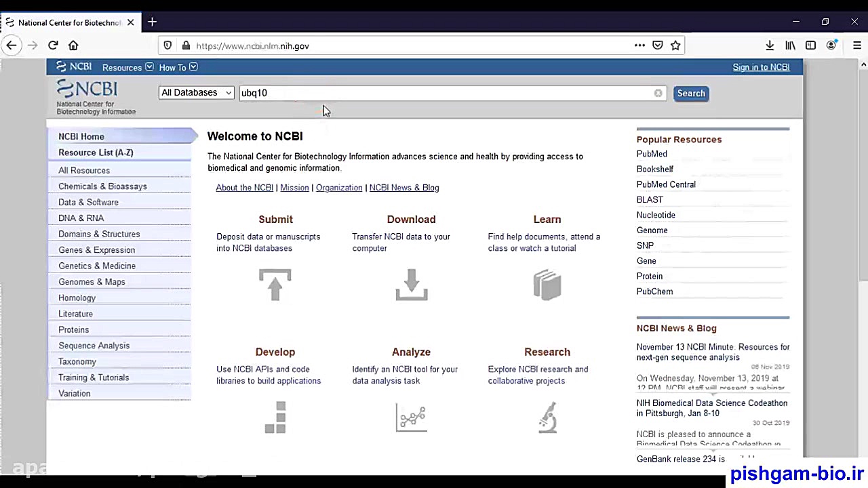Reload the page with the refresh icon
The height and width of the screenshot is (488, 868).
pos(53,45)
